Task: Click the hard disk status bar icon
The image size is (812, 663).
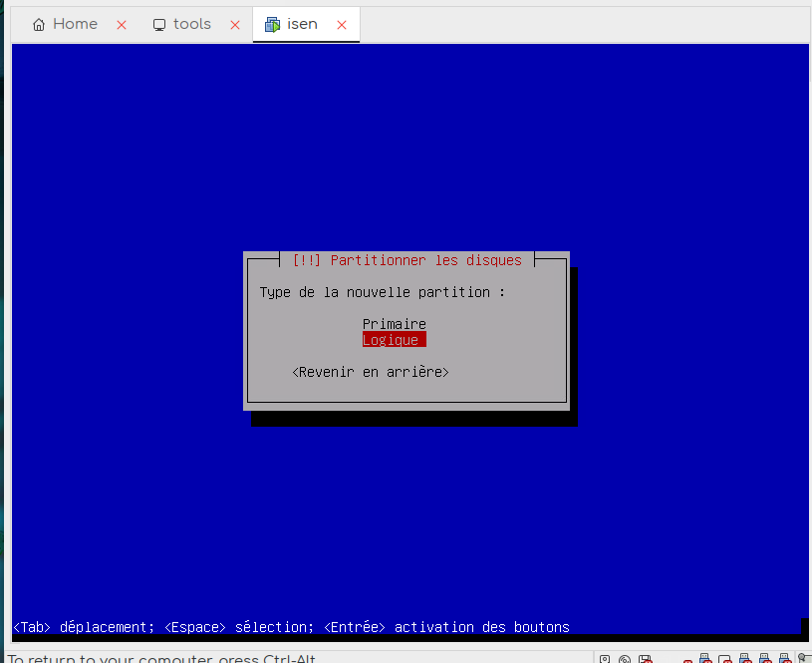Action: point(605,659)
